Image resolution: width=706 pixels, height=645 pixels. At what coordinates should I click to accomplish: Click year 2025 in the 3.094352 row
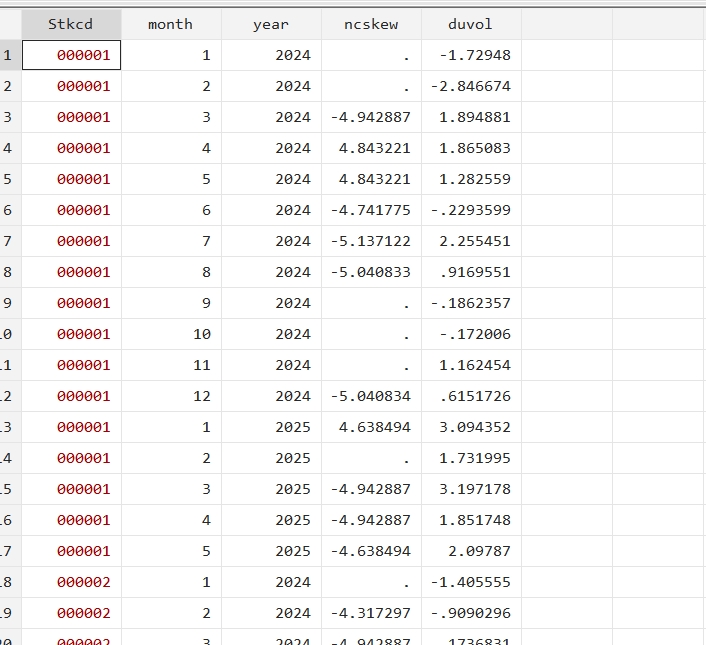point(271,427)
